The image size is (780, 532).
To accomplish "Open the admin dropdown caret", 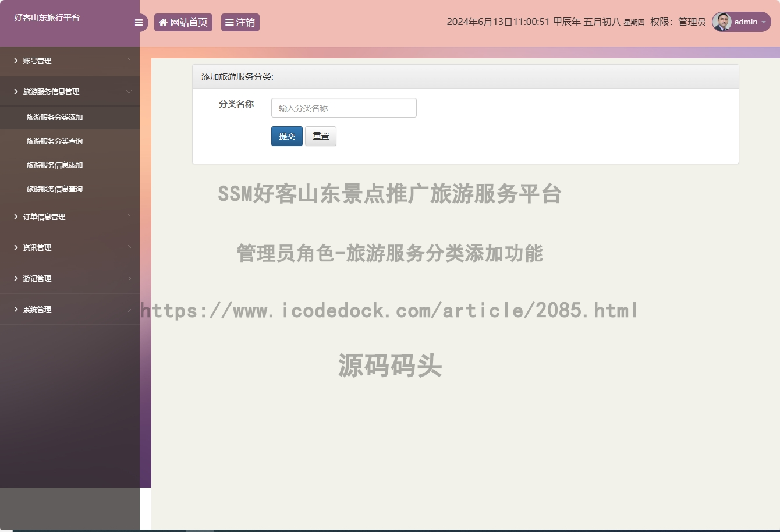I will click(x=763, y=22).
